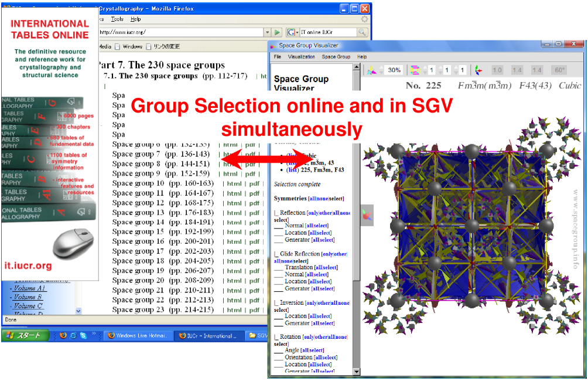Toggle the Glide Reflection symmetry marker
Viewport: 588px width, 381px height.
click(x=276, y=254)
